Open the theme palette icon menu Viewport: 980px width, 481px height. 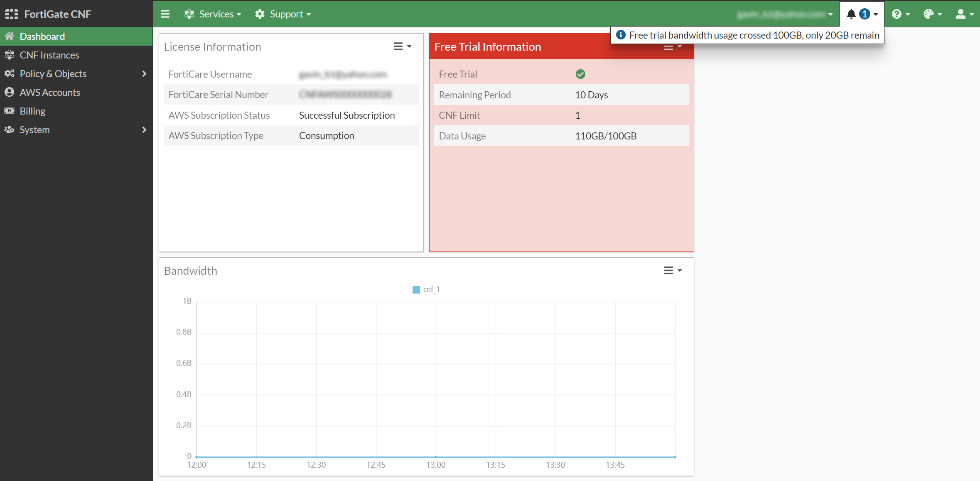928,14
